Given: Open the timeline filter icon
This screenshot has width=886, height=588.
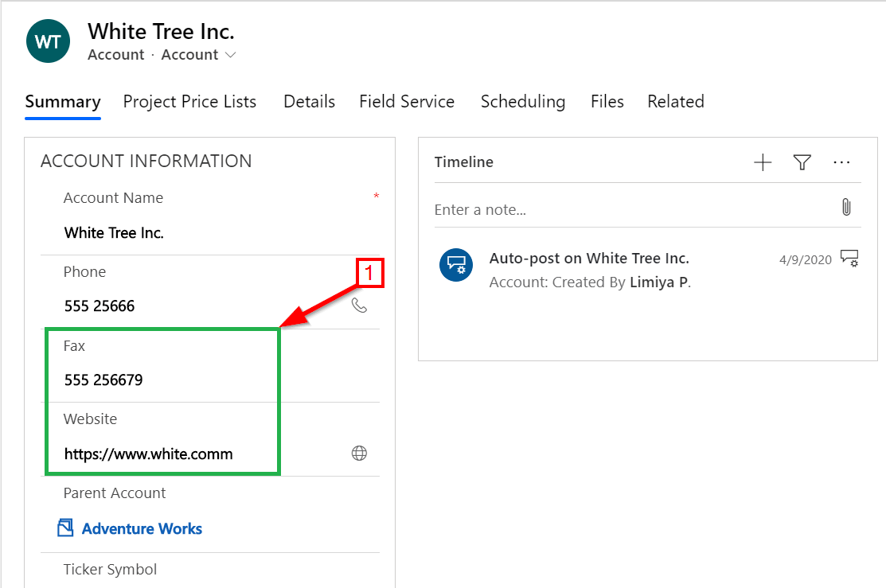Looking at the screenshot, I should click(x=802, y=162).
